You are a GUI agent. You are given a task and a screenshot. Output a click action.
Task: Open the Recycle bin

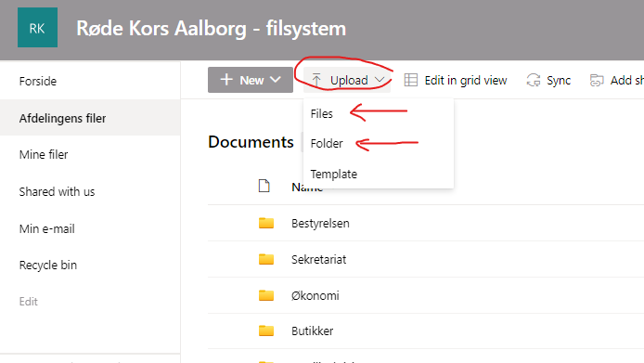pyautogui.click(x=48, y=266)
